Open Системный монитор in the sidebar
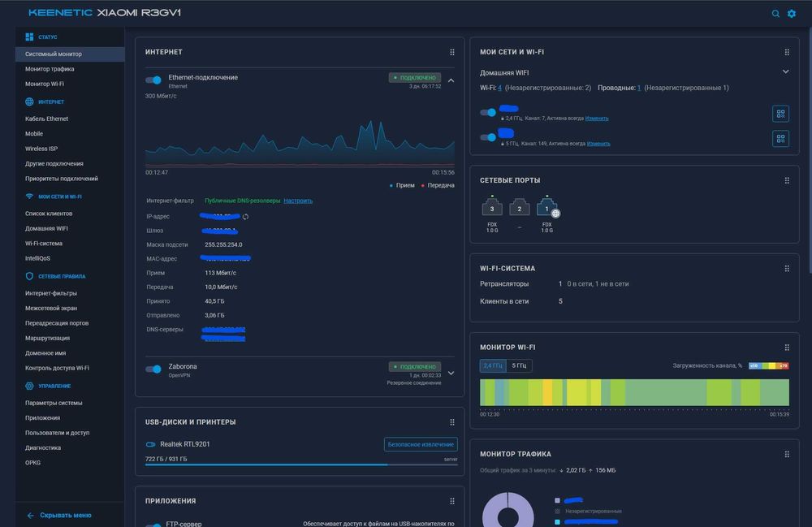The image size is (812, 527). tap(70, 54)
